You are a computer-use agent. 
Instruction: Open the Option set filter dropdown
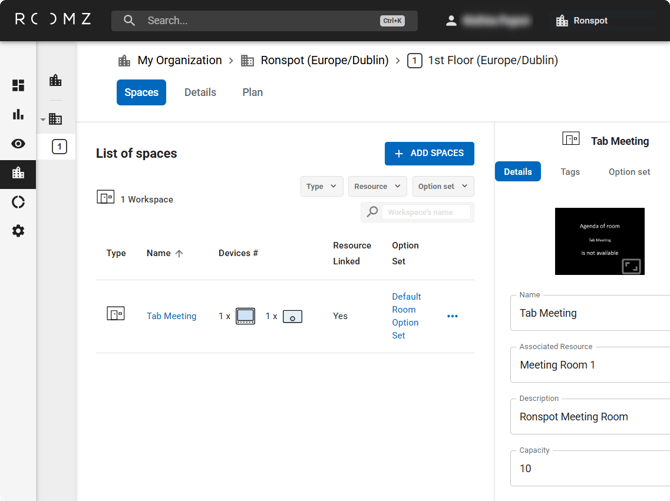[443, 186]
